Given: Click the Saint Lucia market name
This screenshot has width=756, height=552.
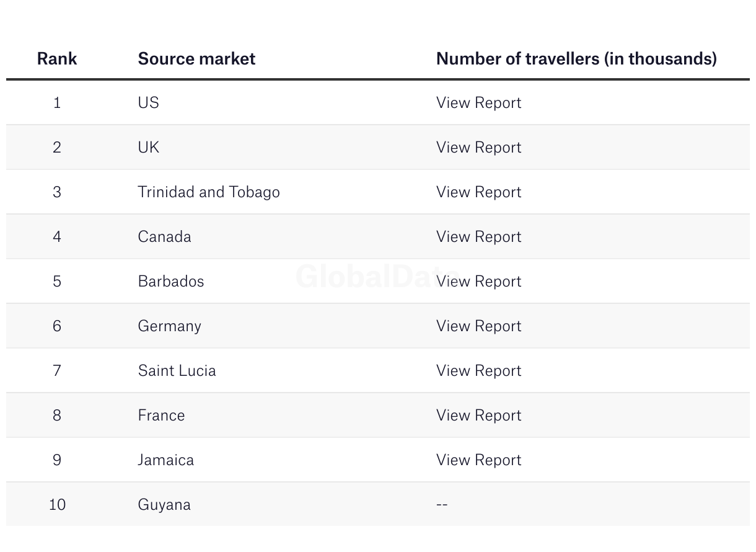Looking at the screenshot, I should tap(177, 371).
